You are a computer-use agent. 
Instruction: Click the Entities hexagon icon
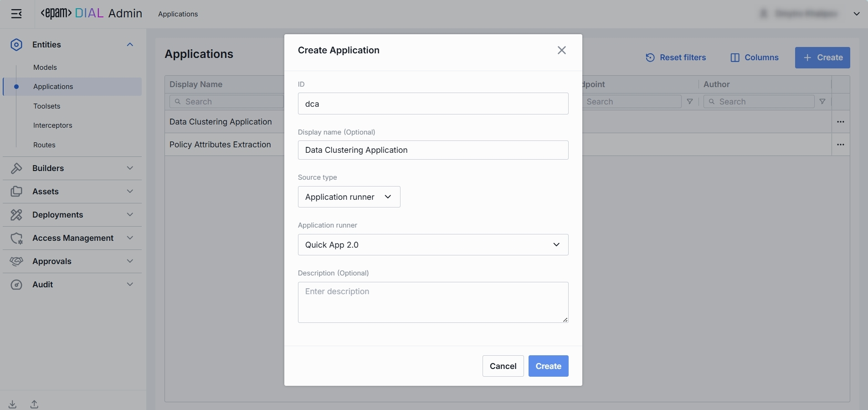coord(16,45)
